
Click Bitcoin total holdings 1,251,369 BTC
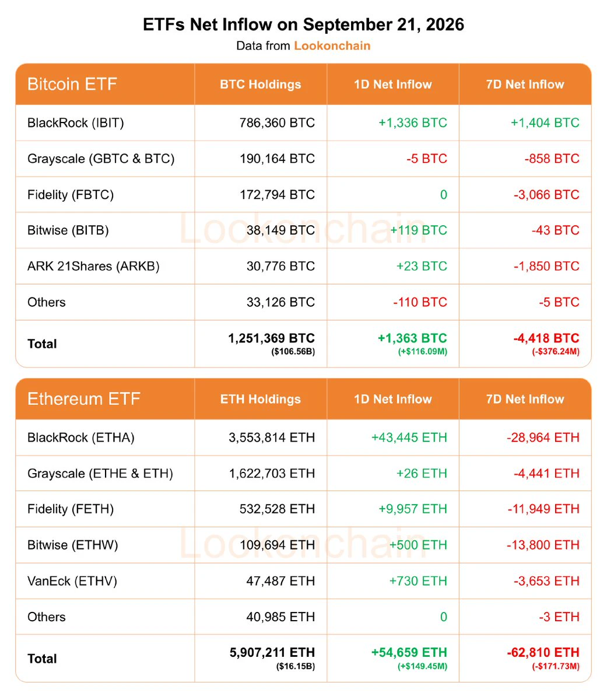click(x=271, y=338)
